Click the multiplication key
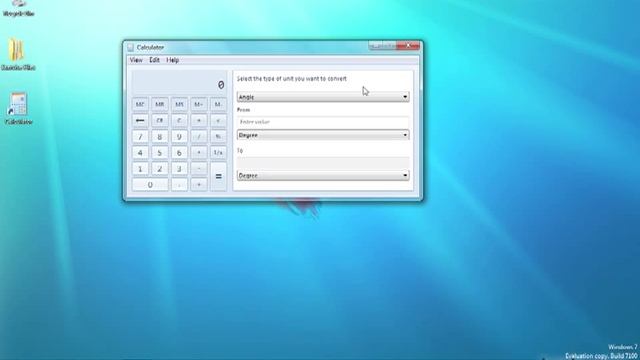Viewport: 640px width, 360px height. tap(199, 153)
